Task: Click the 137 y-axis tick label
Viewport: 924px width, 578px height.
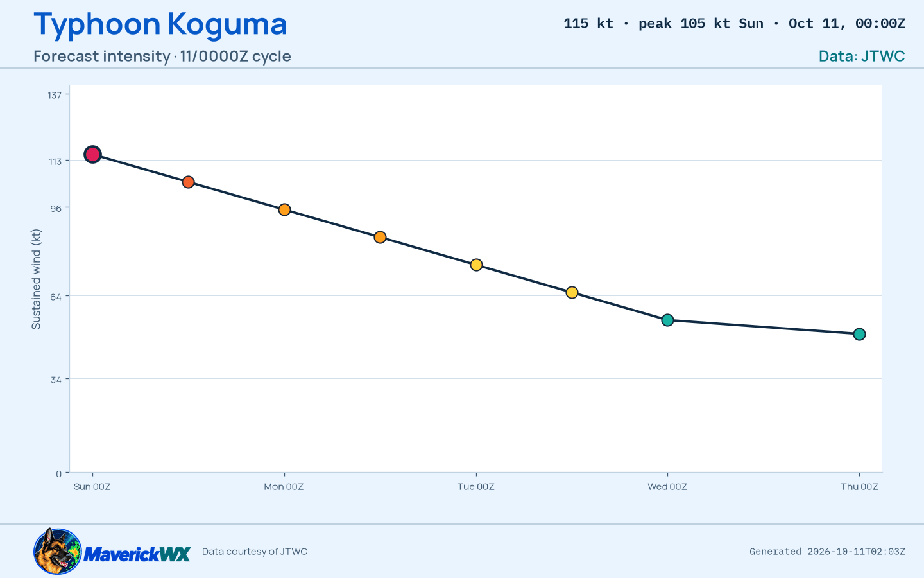Action: tap(55, 95)
